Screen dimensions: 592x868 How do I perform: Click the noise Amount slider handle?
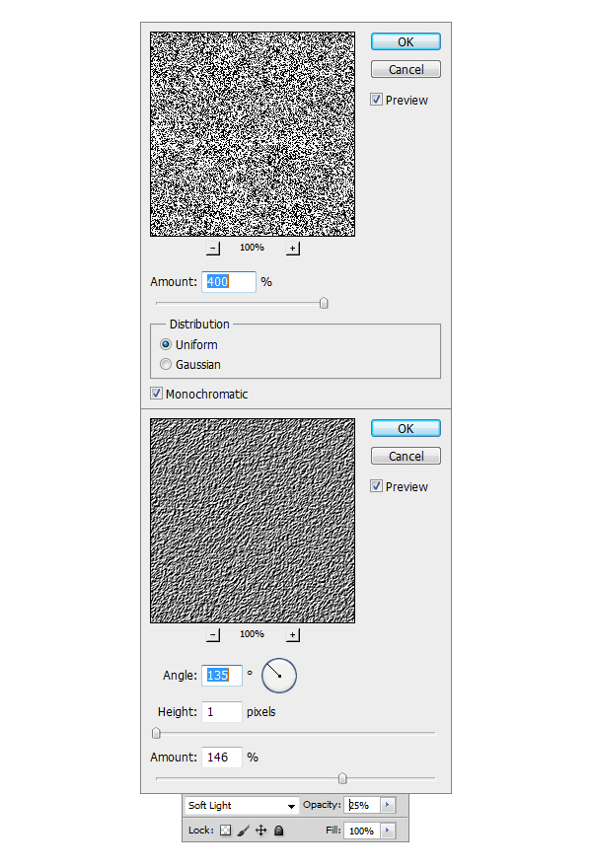pyautogui.click(x=324, y=303)
